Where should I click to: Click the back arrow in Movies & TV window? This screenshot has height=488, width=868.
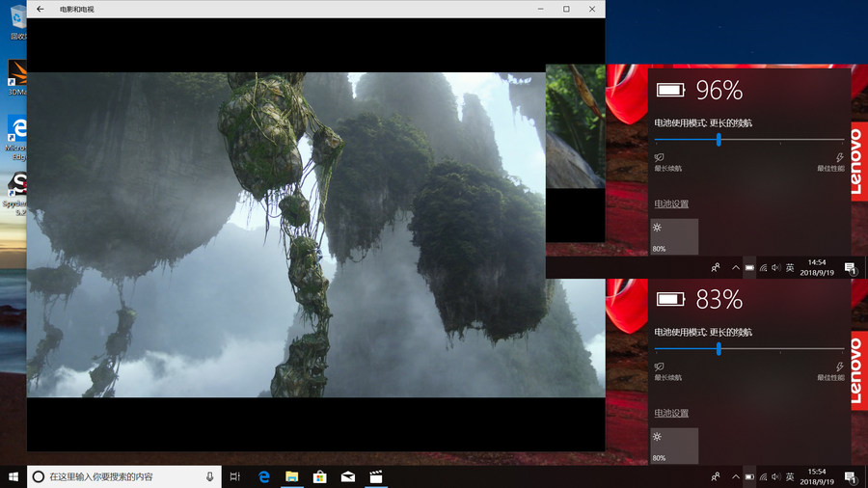pos(40,9)
